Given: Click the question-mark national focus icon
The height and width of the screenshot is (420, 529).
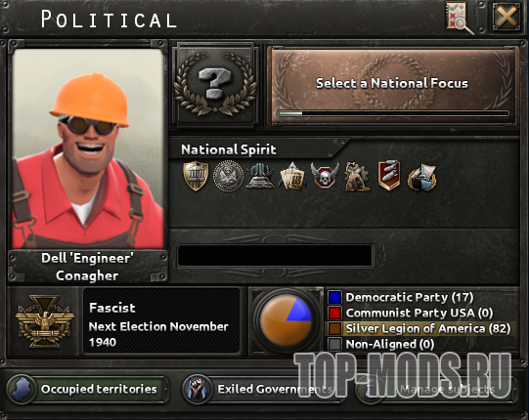Looking at the screenshot, I should coord(215,85).
